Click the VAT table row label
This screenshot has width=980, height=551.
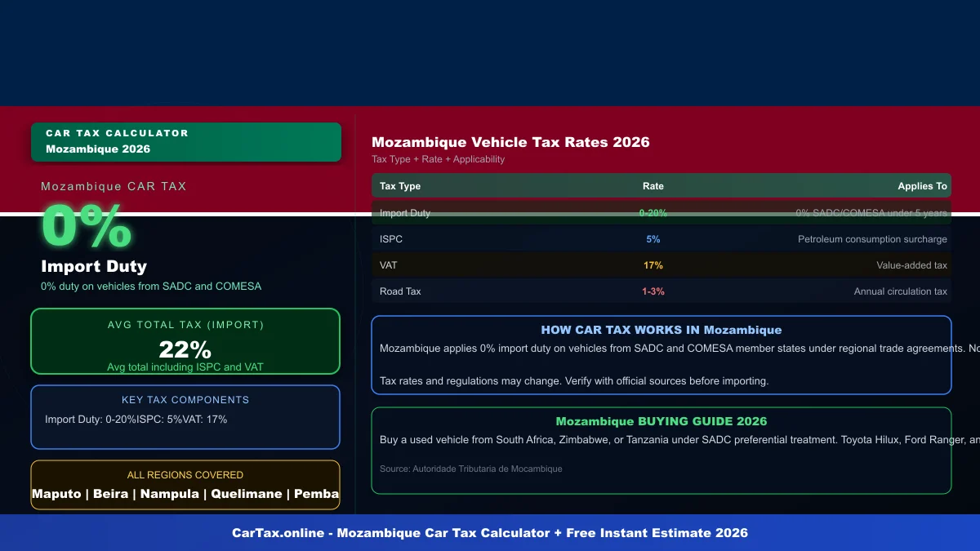389,265
